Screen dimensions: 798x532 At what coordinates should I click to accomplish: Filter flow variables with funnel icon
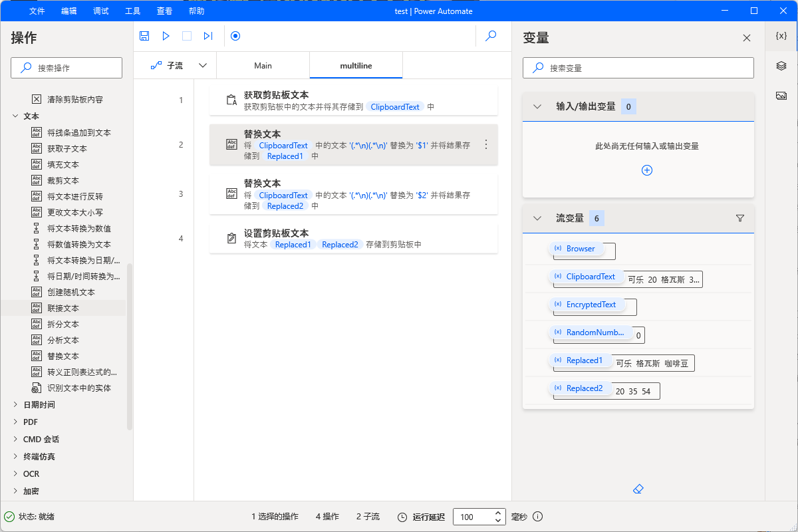coord(740,218)
